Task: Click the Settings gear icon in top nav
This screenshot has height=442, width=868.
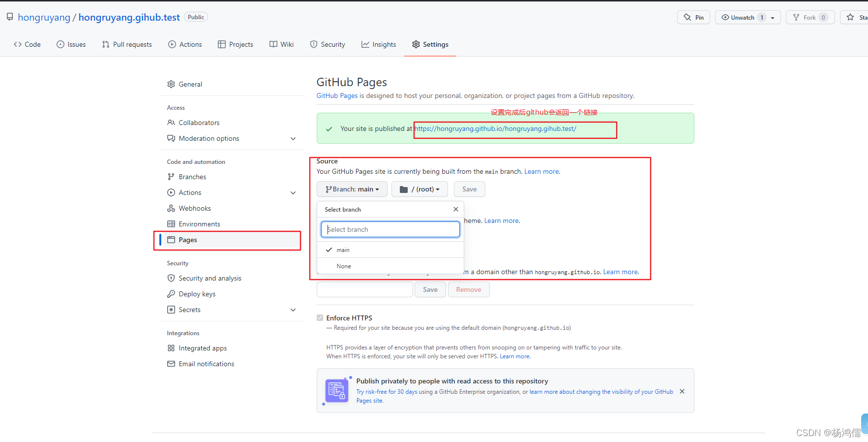Action: [416, 44]
